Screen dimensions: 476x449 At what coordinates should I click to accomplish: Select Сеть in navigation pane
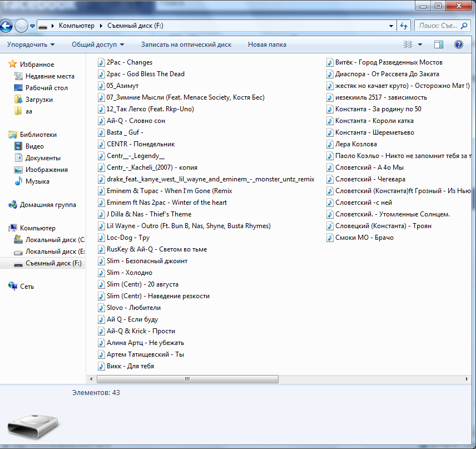[x=27, y=287]
